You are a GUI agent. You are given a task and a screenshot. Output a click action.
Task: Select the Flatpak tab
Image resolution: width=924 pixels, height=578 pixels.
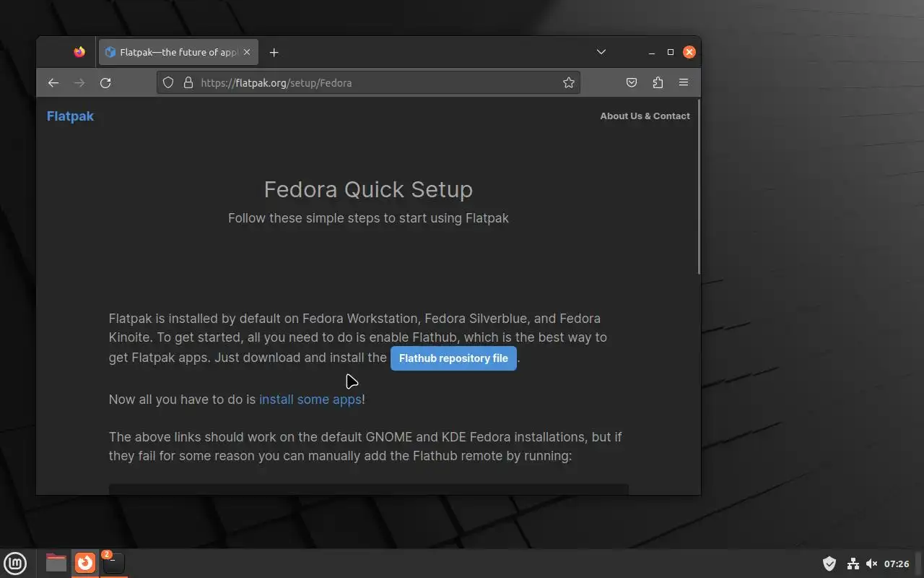coord(173,52)
